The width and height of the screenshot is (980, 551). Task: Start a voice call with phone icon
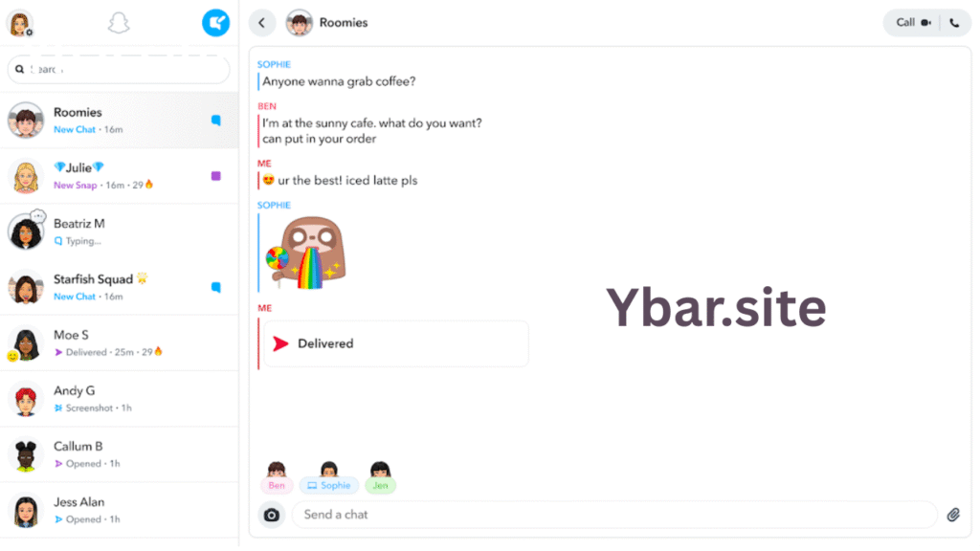pyautogui.click(x=954, y=23)
